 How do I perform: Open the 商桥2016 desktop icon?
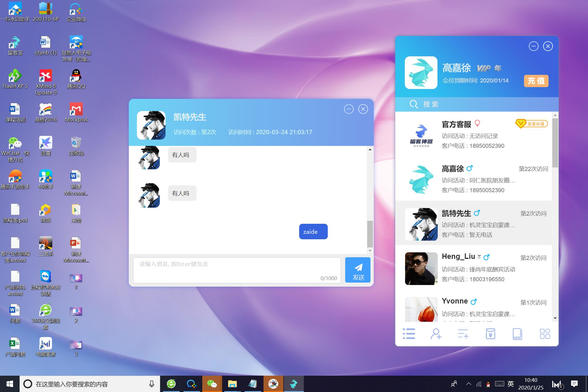(46, 113)
